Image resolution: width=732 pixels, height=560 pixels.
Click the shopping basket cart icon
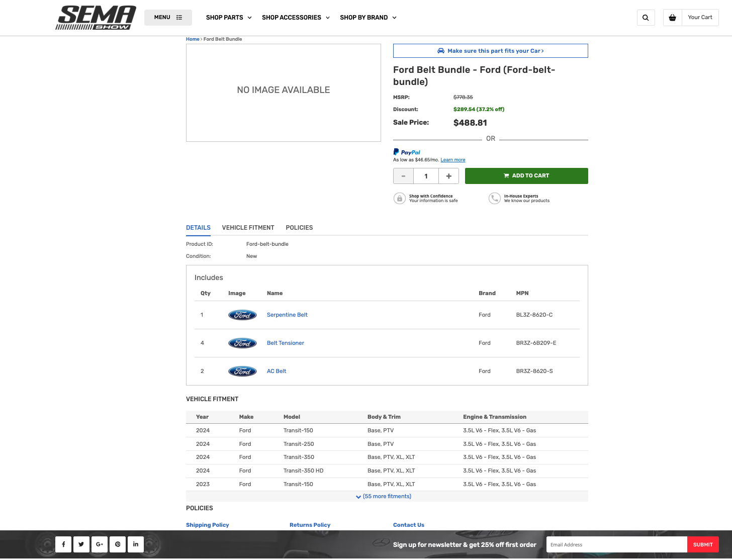672,18
